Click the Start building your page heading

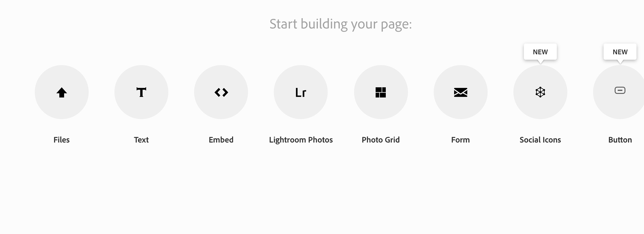340,24
